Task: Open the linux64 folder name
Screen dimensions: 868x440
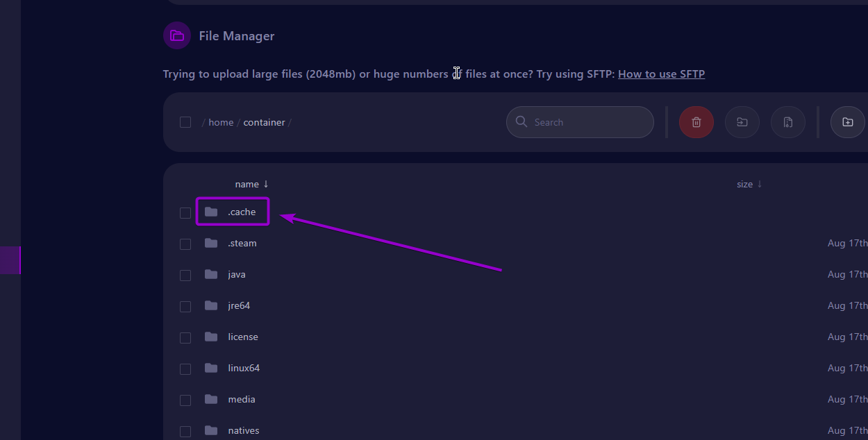Action: [244, 368]
